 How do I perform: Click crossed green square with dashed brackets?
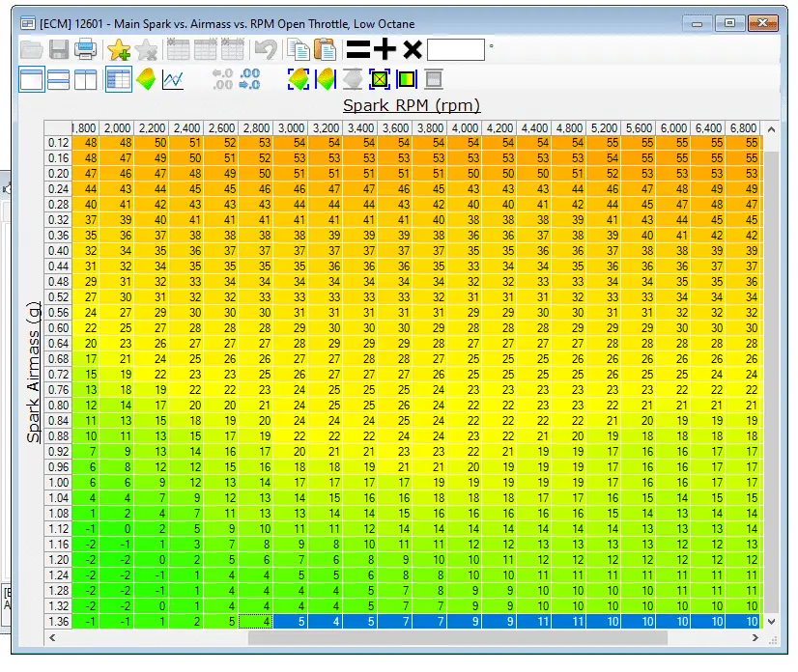coord(379,79)
